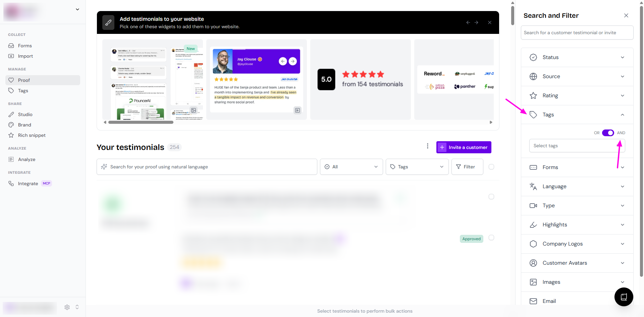
Task: Dismiss the Add testimonials banner
Action: coord(490,22)
